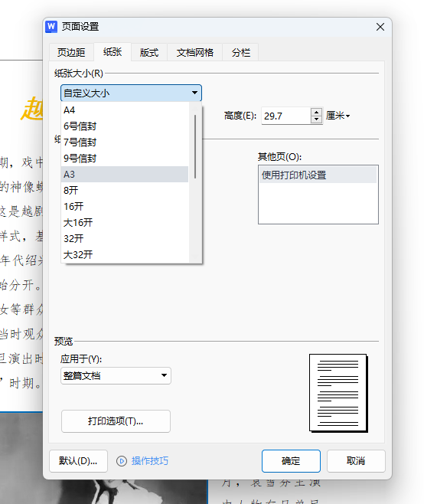Open the 操作技巧 link
The width and height of the screenshot is (424, 504).
point(150,461)
